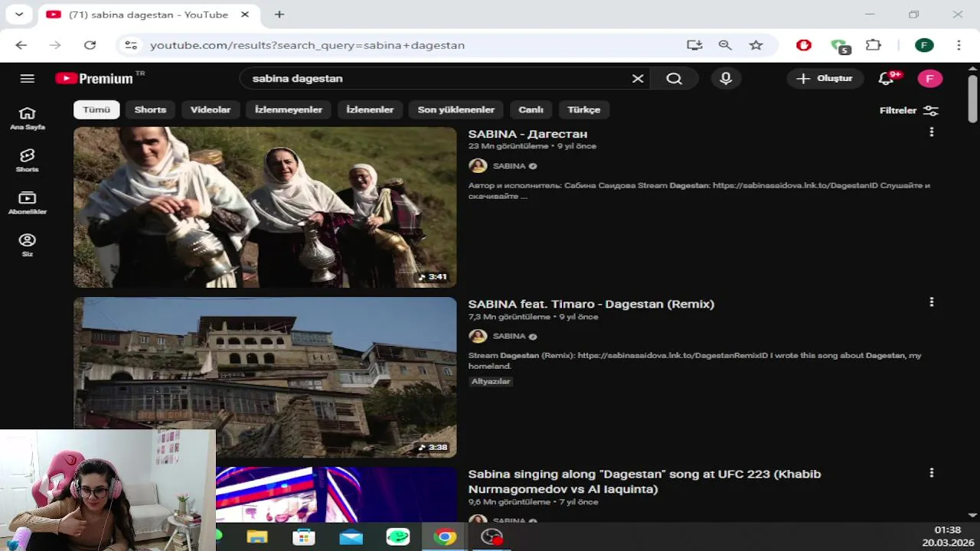Go to Ana Sayfa in sidebar
This screenshot has width=980, height=551.
[28, 119]
